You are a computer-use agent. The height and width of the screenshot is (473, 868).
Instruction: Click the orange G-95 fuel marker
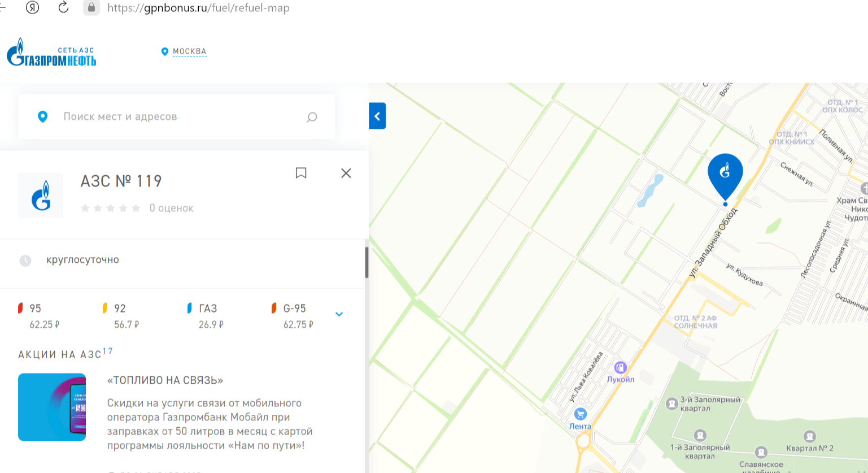click(274, 308)
